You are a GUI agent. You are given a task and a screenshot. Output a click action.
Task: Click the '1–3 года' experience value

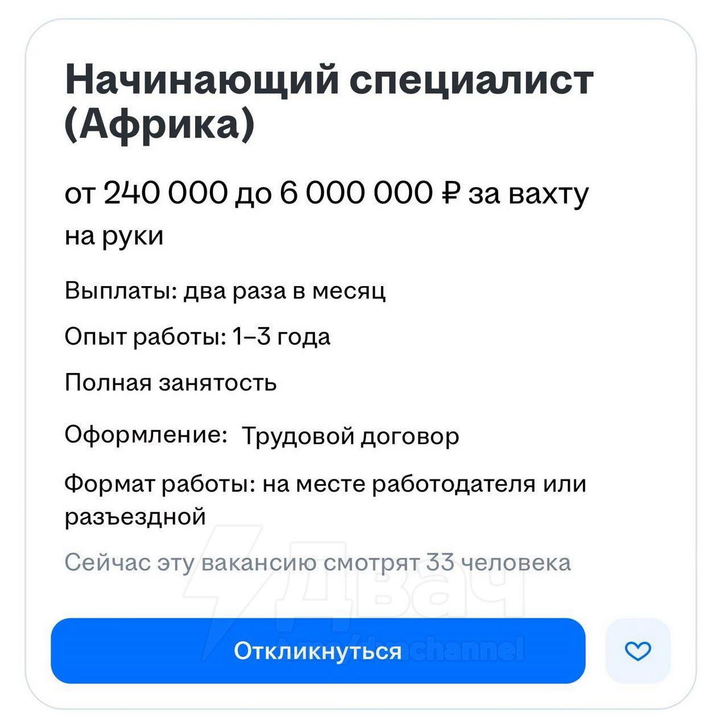[282, 337]
